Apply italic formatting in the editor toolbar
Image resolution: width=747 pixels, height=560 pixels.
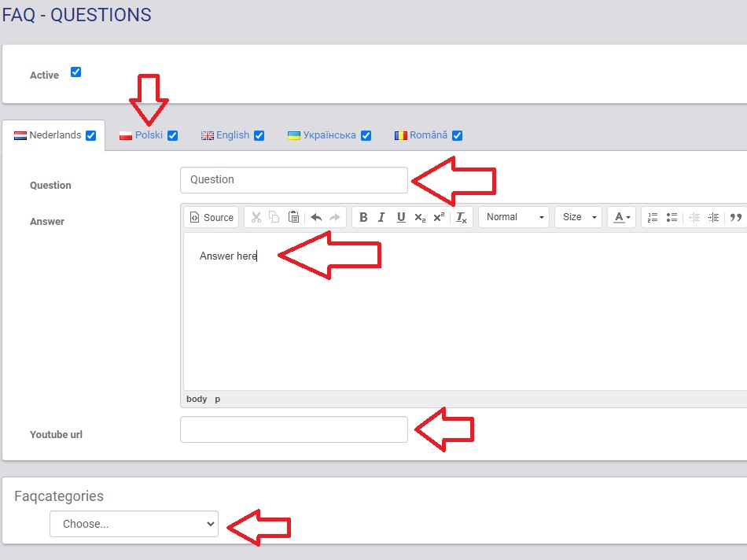382,218
